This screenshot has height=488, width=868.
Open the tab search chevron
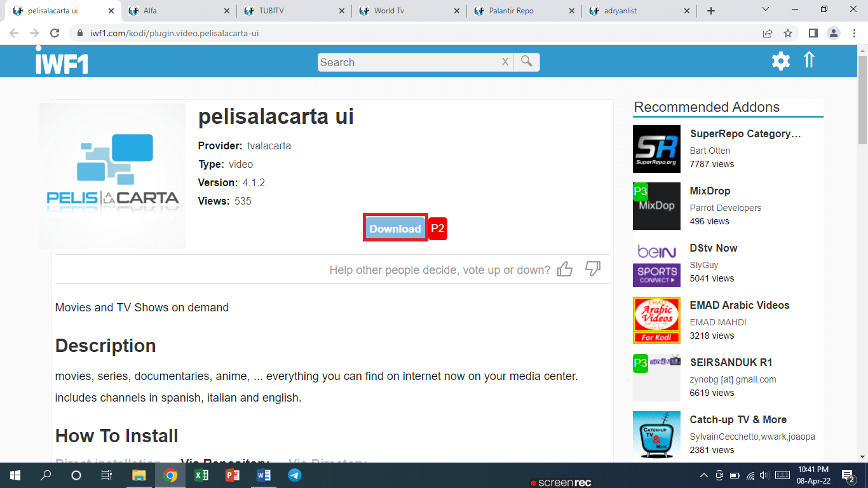click(x=766, y=10)
